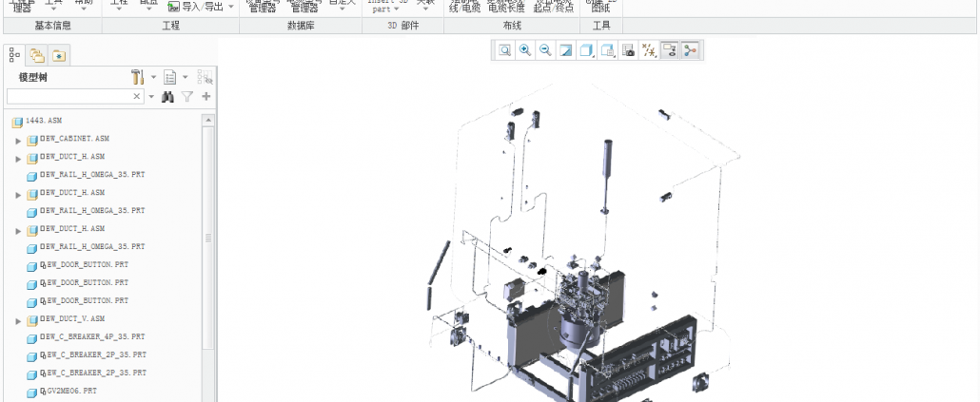
Task: Click the 模型树 panel title
Action: (32, 77)
